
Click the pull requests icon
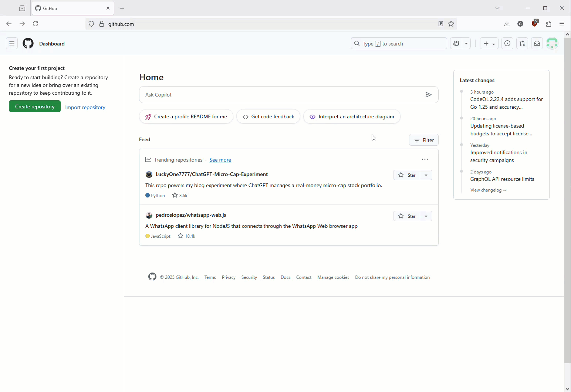[x=522, y=43]
